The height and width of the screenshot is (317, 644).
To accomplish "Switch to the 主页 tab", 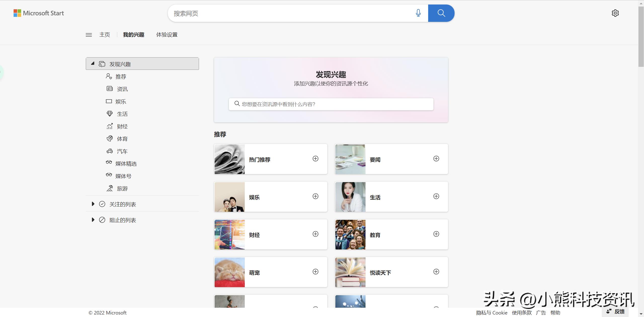I will 104,35.
